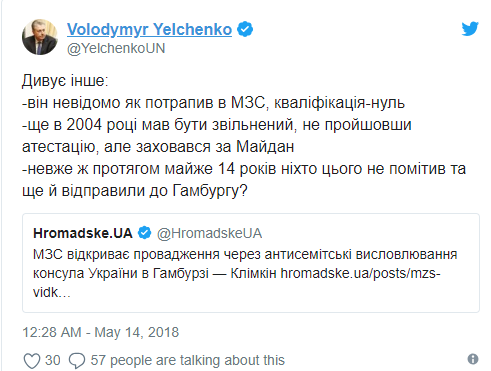Click the @YelchenkoUN handle
This screenshot has width=491, height=371.
(x=116, y=49)
